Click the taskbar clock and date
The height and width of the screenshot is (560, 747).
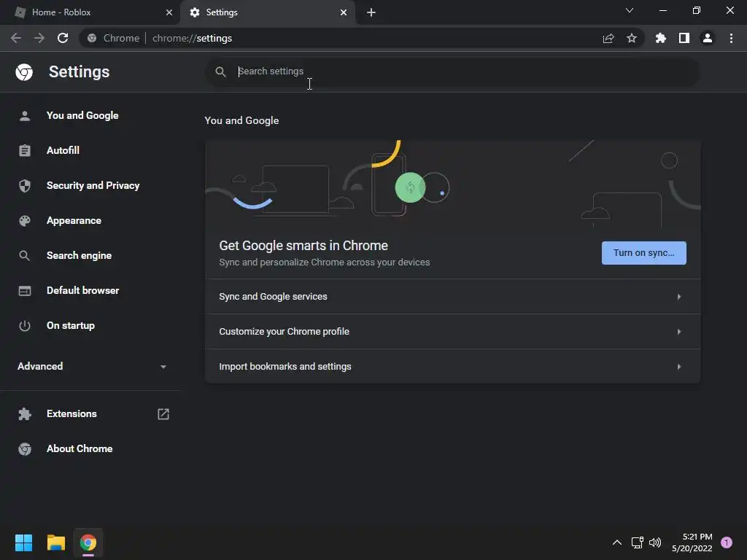(692, 542)
